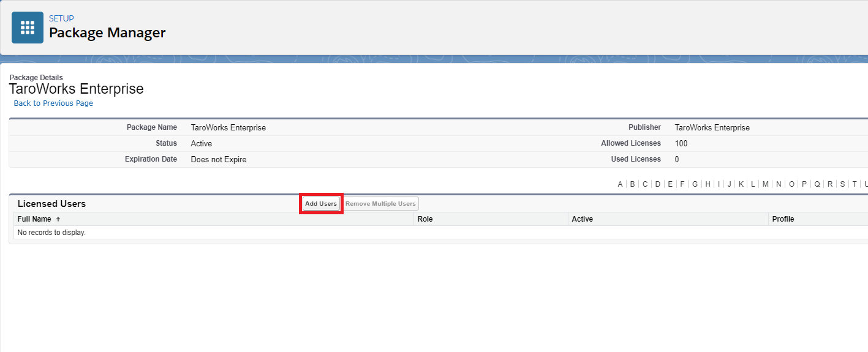The width and height of the screenshot is (868, 352).
Task: Sort by the Role column header
Action: click(x=425, y=219)
